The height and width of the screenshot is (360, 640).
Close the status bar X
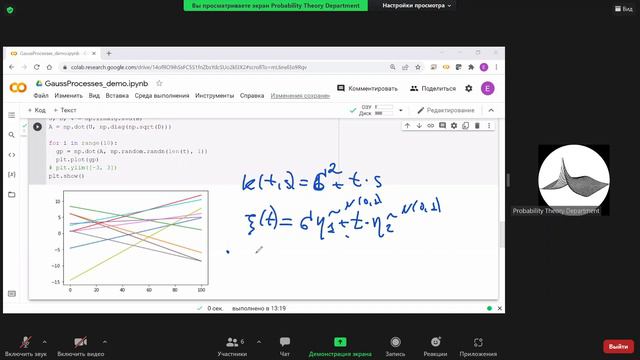(500, 308)
